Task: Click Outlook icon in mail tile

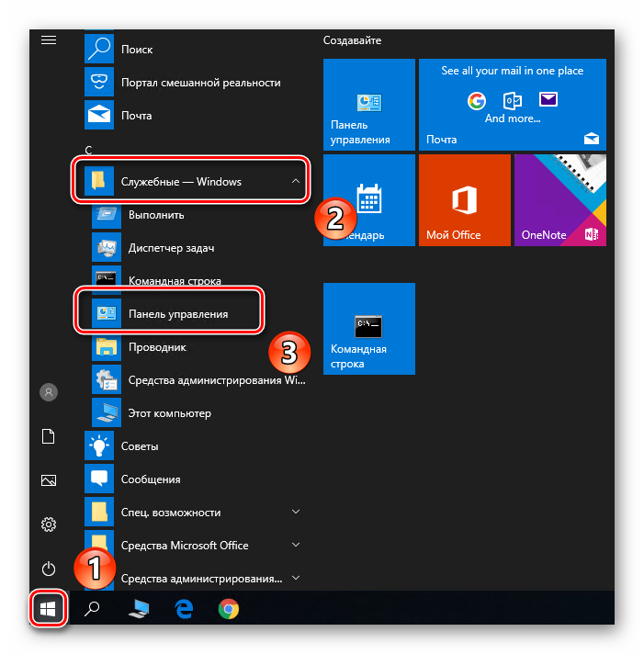Action: coord(513,100)
